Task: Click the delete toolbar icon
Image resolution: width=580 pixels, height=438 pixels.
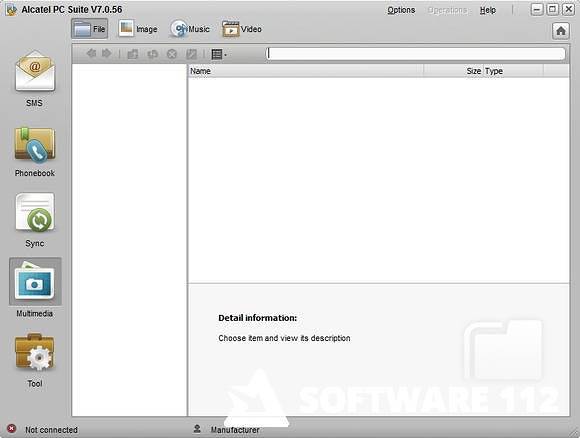Action: [x=172, y=54]
